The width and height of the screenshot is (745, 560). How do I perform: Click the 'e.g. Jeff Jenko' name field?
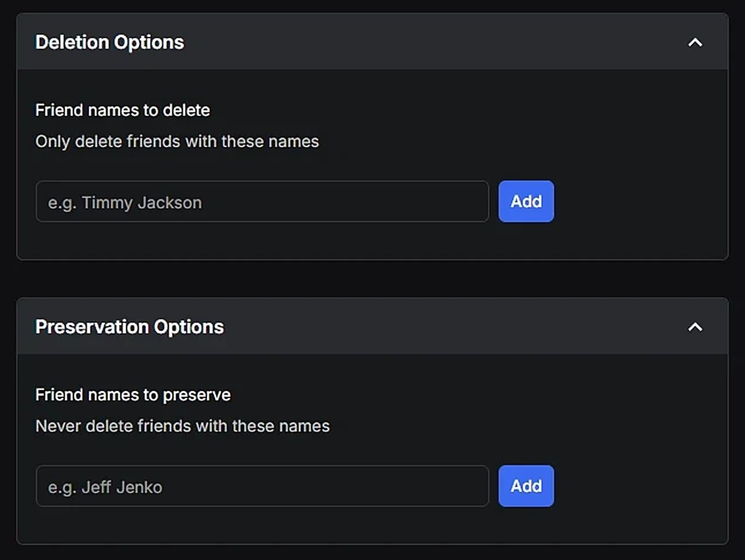coord(262,486)
